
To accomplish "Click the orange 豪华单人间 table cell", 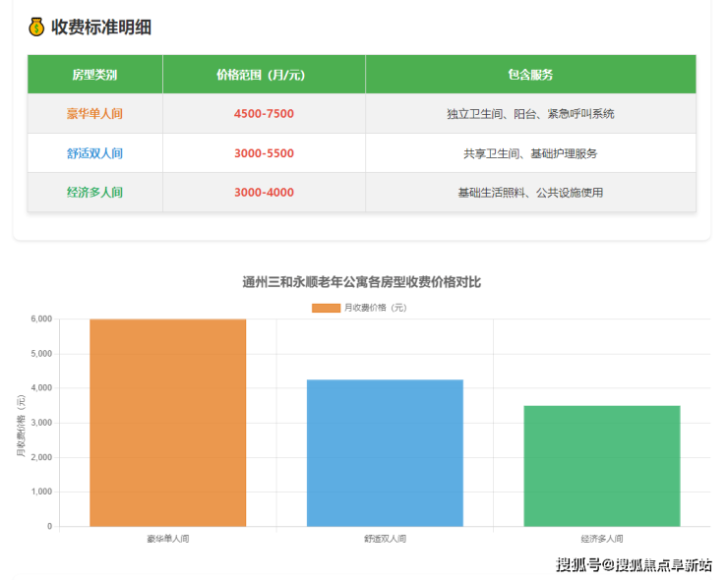I will click(x=94, y=114).
